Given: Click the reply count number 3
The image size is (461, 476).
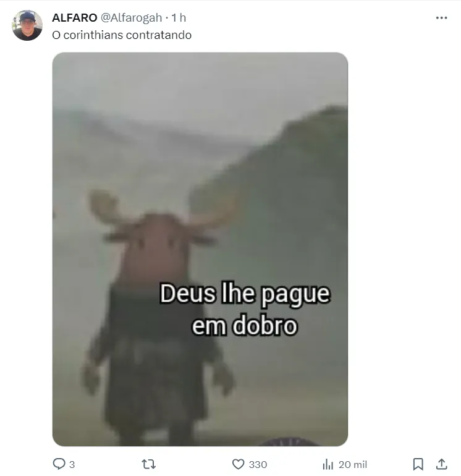Looking at the screenshot, I should [72, 464].
